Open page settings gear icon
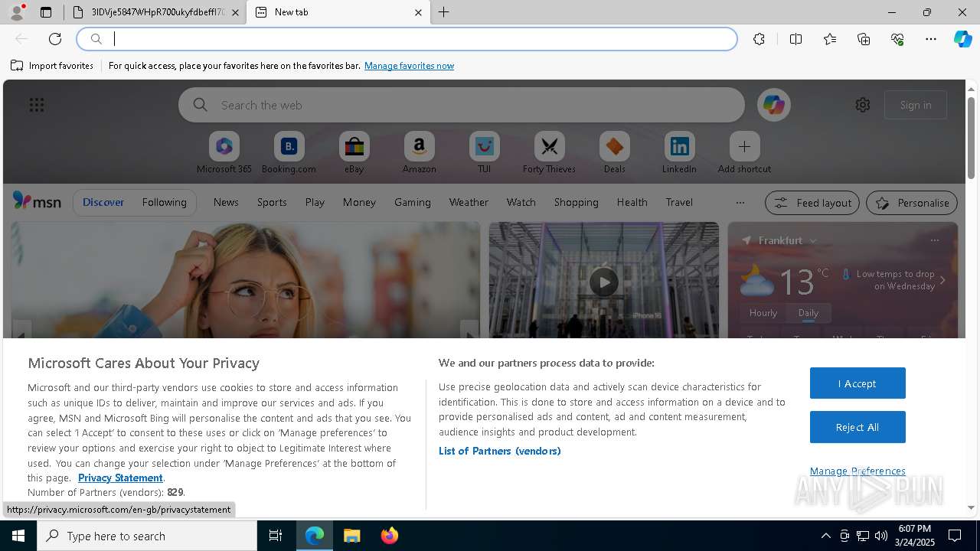 tap(863, 105)
